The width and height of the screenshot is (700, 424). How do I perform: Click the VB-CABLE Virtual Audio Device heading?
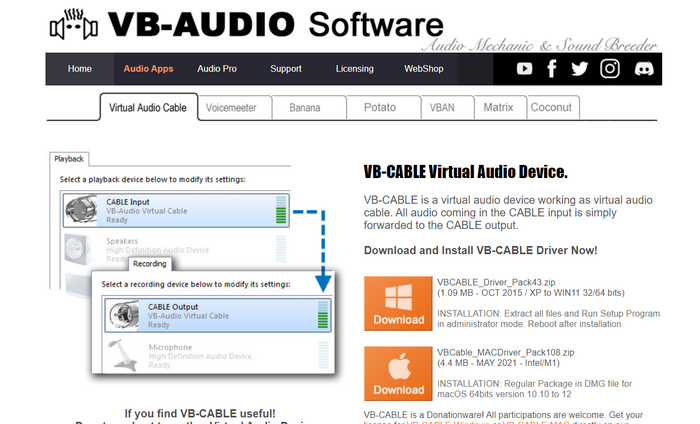click(465, 172)
